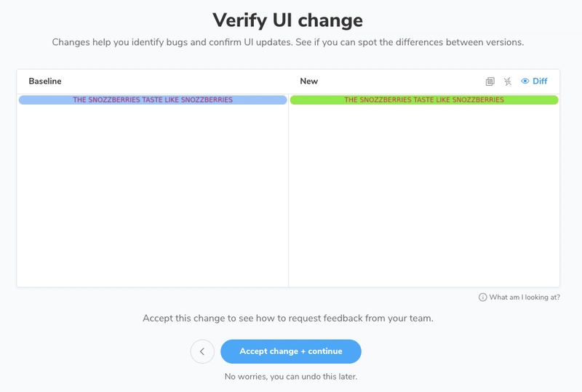Click the empty New snapshot area
Screen dimensions: 582x392
(424, 196)
